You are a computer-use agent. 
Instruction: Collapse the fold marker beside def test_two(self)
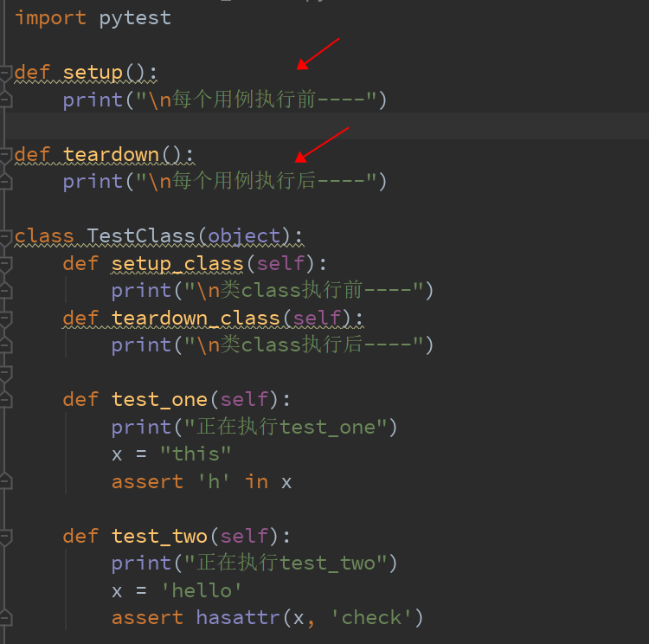pos(5,537)
